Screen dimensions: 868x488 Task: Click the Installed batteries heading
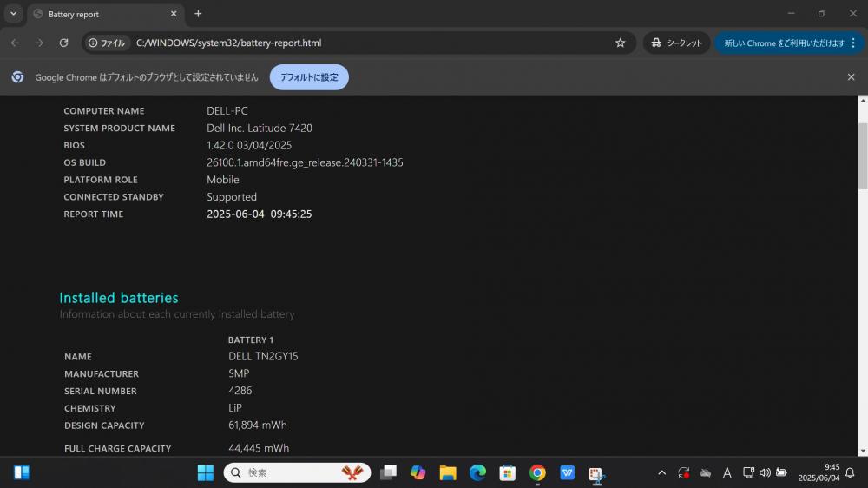click(x=118, y=298)
